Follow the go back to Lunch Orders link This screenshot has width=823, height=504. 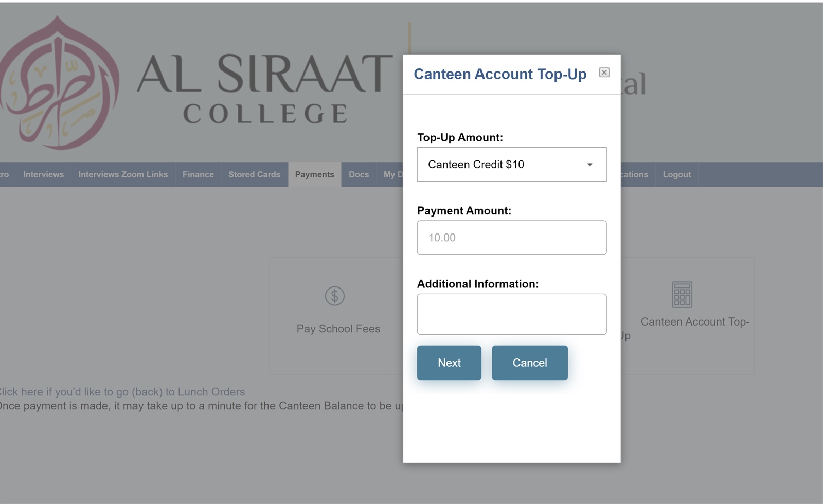point(121,392)
